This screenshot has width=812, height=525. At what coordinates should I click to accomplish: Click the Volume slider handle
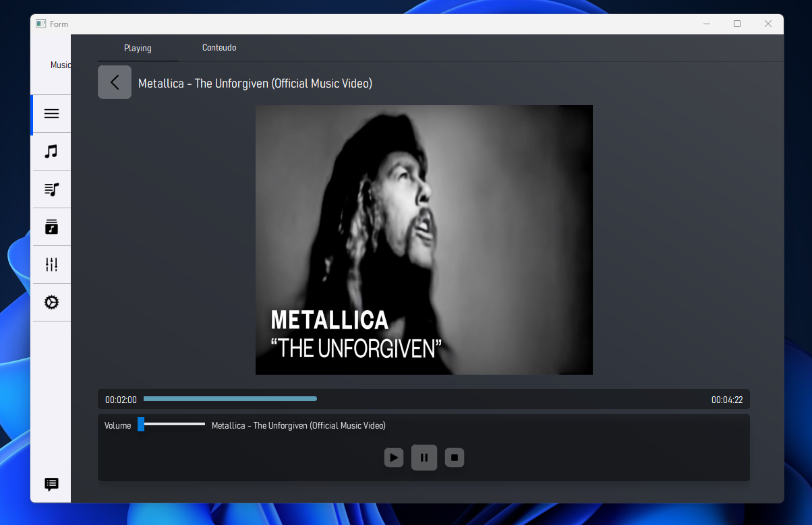point(141,424)
